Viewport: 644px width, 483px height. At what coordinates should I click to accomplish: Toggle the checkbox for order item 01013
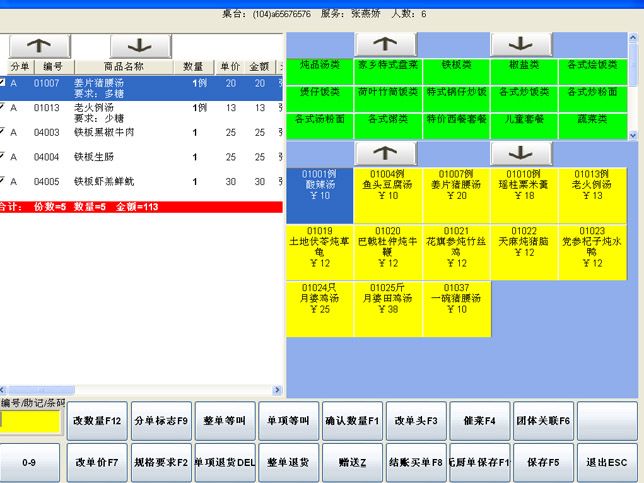tap(4, 107)
